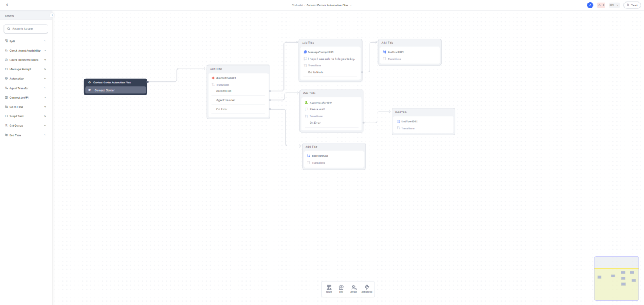The height and width of the screenshot is (305, 644).
Task: Go back using the top-left arrow
Action: (7, 5)
